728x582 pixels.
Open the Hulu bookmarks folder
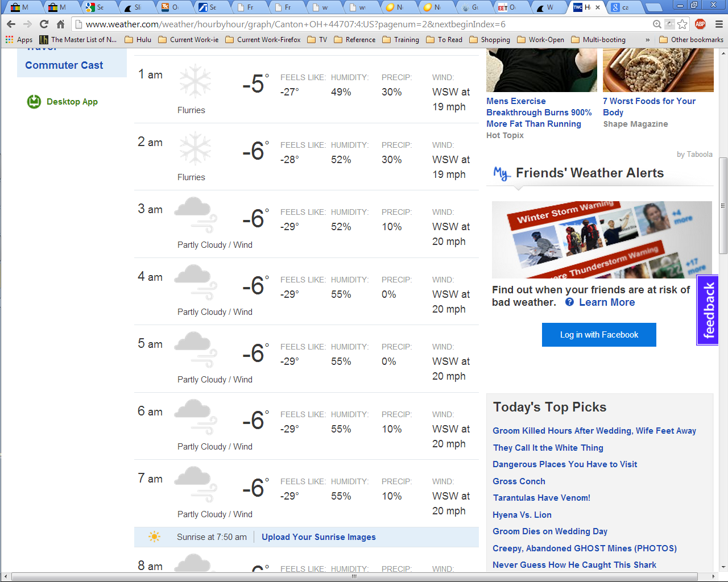click(x=138, y=40)
